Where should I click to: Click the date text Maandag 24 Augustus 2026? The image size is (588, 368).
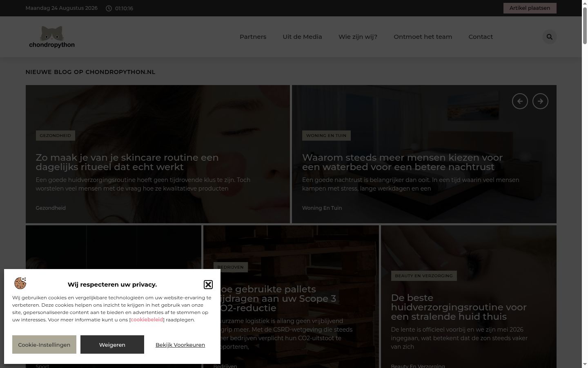62,8
